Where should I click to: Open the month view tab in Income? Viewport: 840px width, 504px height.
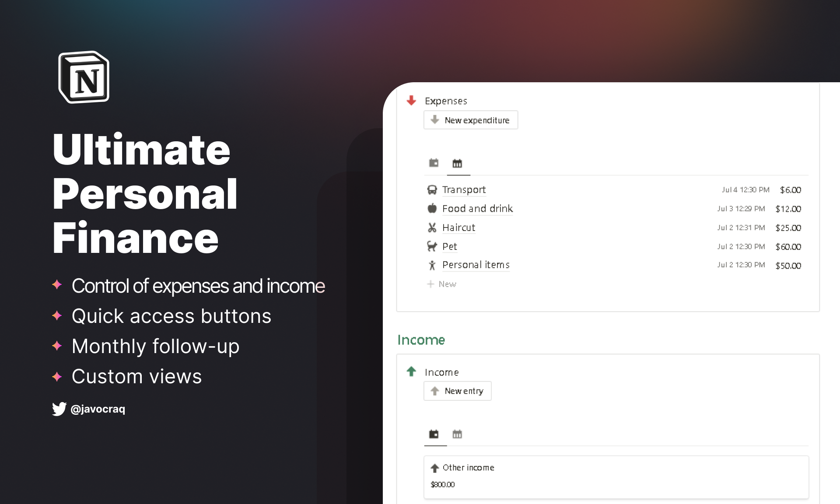457,434
